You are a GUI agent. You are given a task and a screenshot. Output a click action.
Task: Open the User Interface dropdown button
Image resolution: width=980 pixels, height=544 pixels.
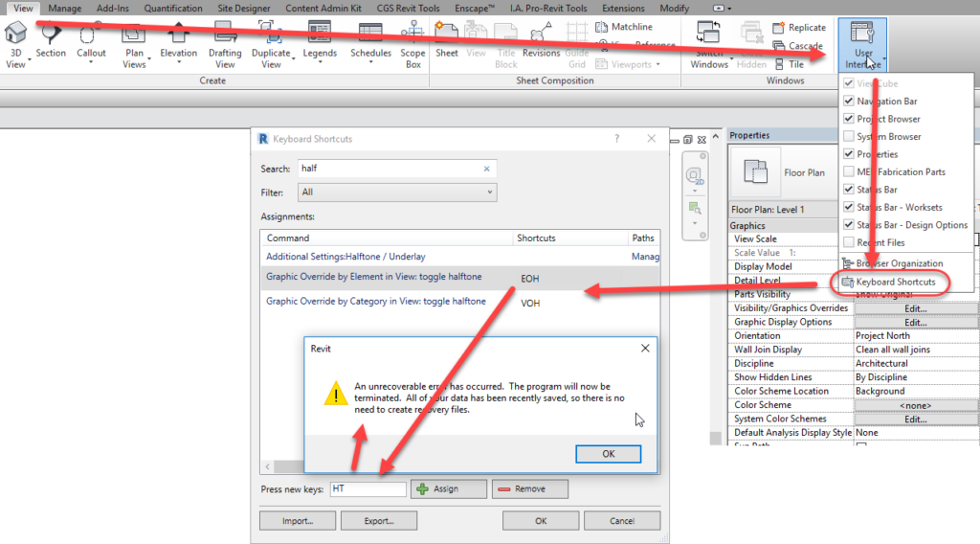point(862,45)
